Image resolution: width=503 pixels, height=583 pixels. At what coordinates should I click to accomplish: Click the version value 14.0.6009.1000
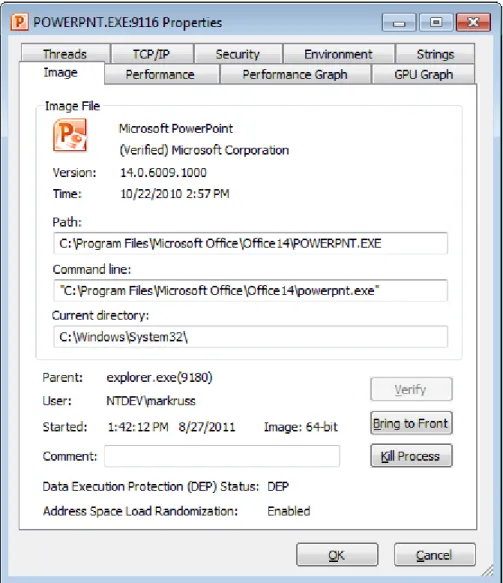pyautogui.click(x=163, y=173)
